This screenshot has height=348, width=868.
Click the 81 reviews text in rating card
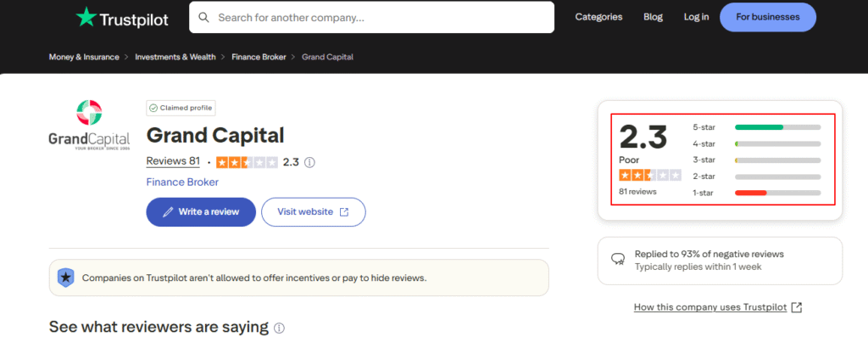637,192
